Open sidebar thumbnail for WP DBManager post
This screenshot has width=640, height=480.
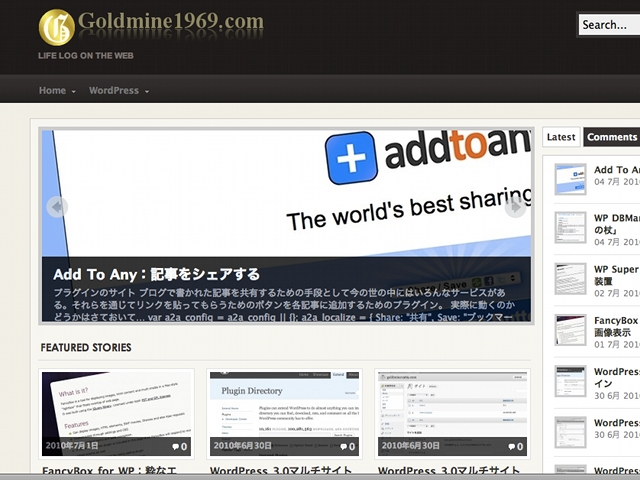570,227
